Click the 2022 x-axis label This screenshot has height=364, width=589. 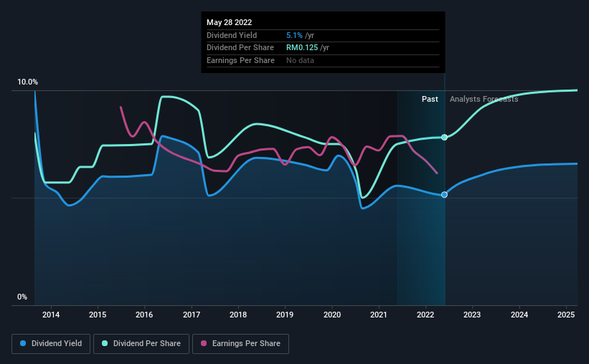tap(425, 315)
